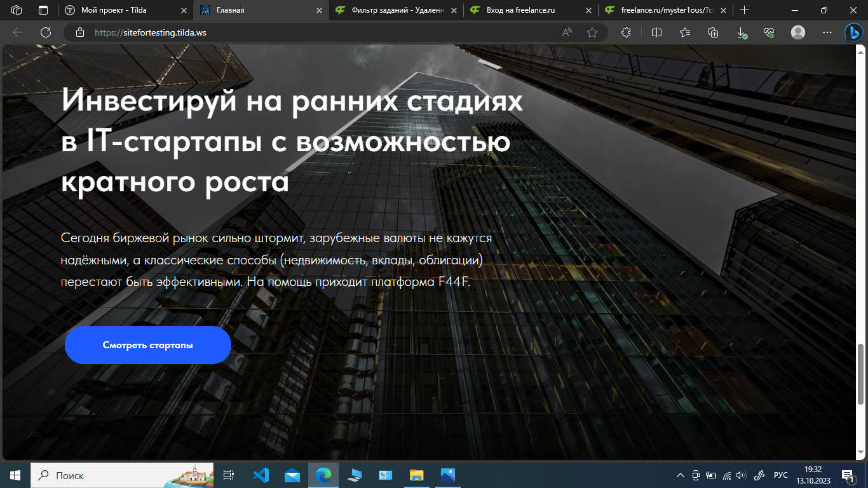Open the Favorites list icon

[685, 32]
